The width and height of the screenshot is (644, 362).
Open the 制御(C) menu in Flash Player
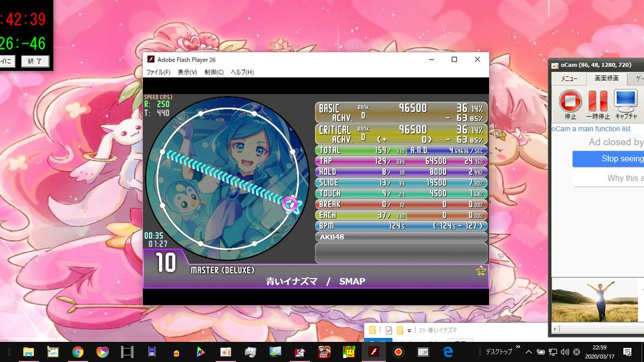[x=214, y=72]
